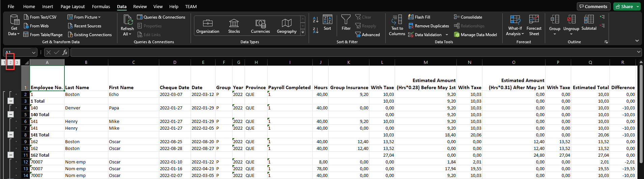The image size is (644, 179).
Task: Click Remove Duplicates
Action: coord(429,26)
